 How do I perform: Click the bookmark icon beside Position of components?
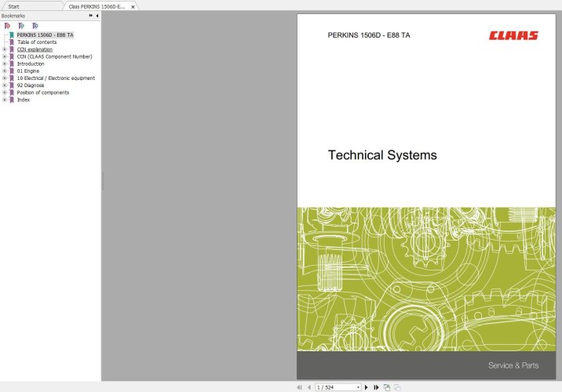(12, 93)
